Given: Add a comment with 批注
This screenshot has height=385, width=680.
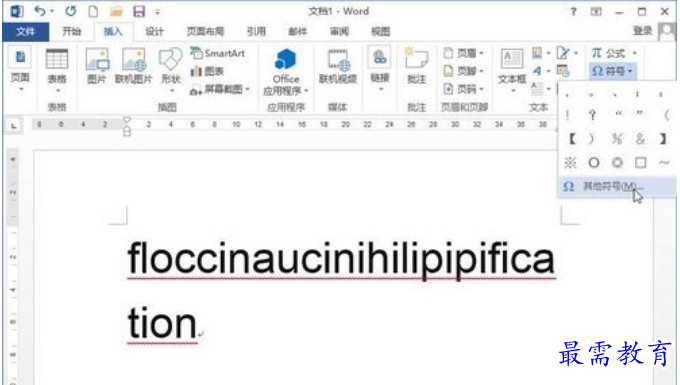Looking at the screenshot, I should pyautogui.click(x=416, y=66).
